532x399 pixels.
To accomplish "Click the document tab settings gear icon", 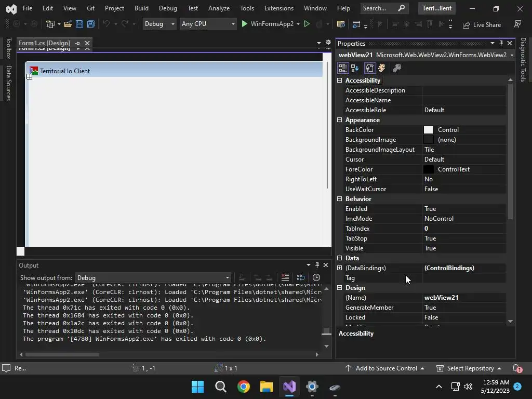I will click(x=328, y=43).
